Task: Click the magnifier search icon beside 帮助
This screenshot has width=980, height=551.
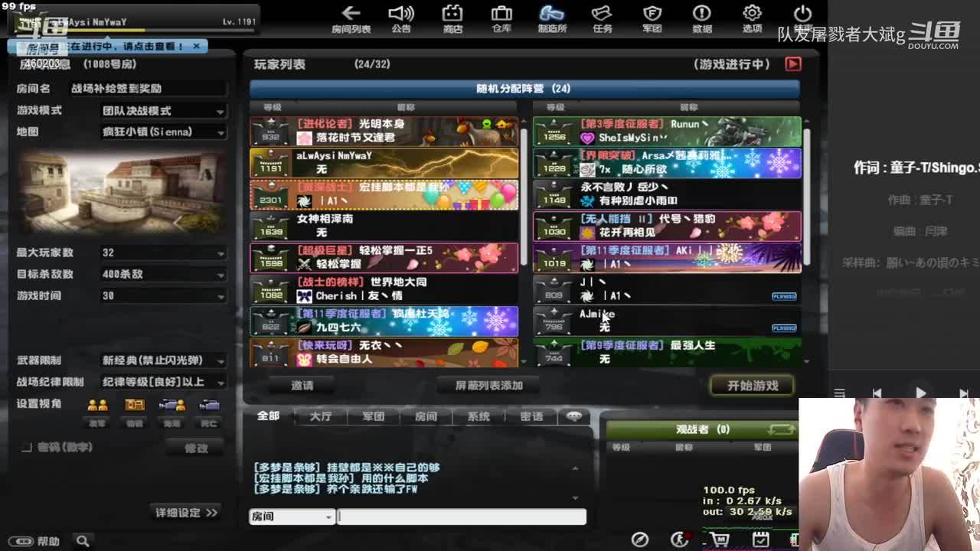Action: (x=83, y=541)
